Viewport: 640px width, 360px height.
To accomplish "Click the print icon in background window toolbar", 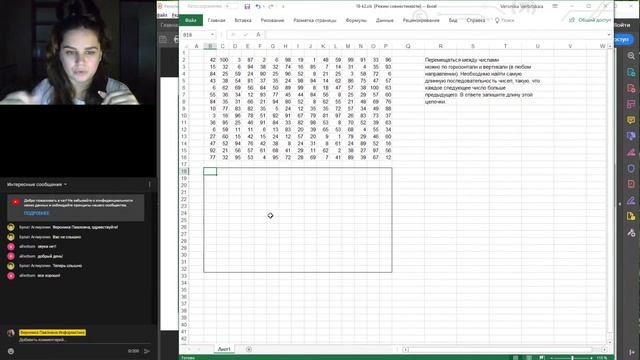I will pyautogui.click(x=176, y=39).
